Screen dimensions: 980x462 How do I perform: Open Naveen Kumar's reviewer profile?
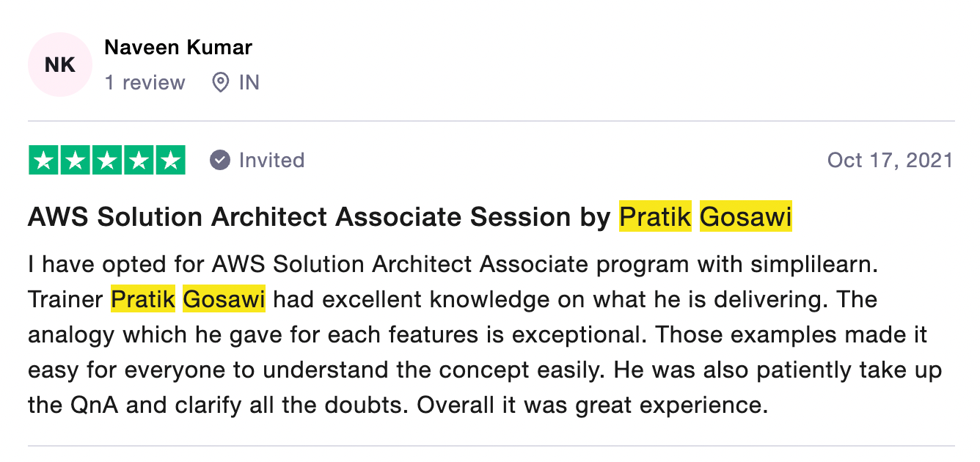(x=178, y=48)
